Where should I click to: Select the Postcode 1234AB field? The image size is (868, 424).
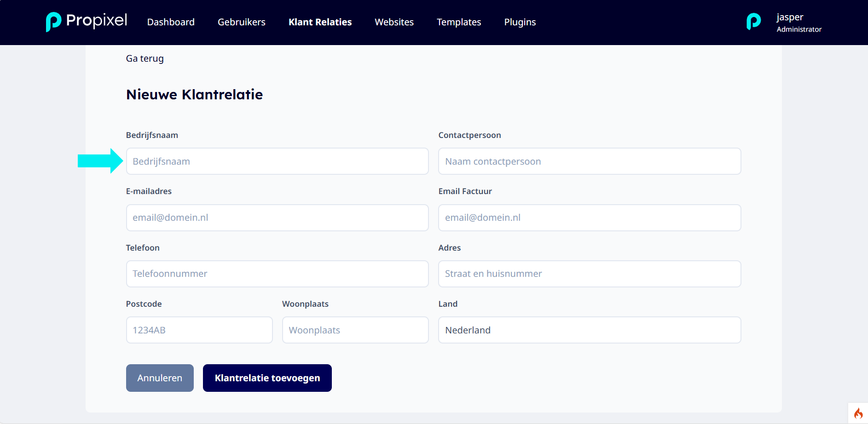click(x=199, y=330)
